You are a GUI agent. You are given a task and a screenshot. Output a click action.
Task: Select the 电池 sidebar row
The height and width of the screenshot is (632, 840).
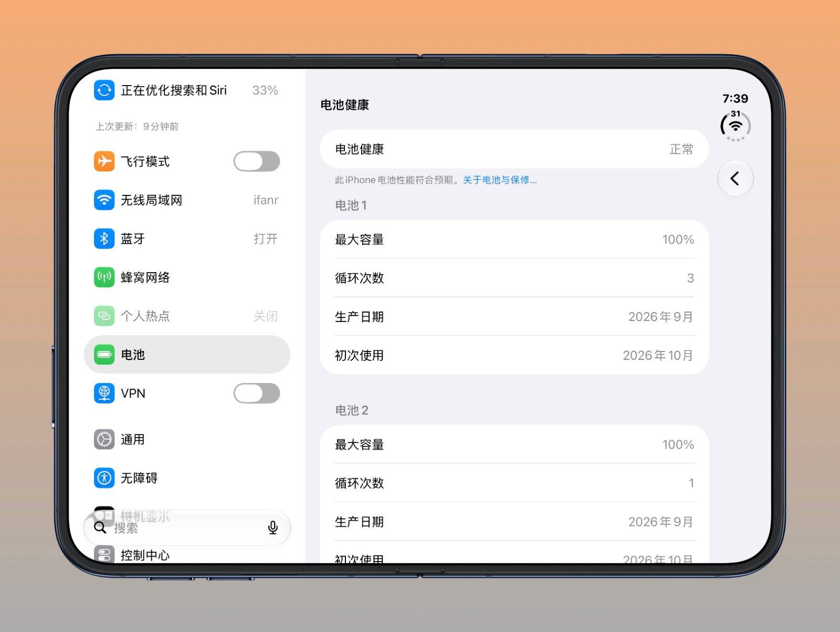[x=187, y=355]
